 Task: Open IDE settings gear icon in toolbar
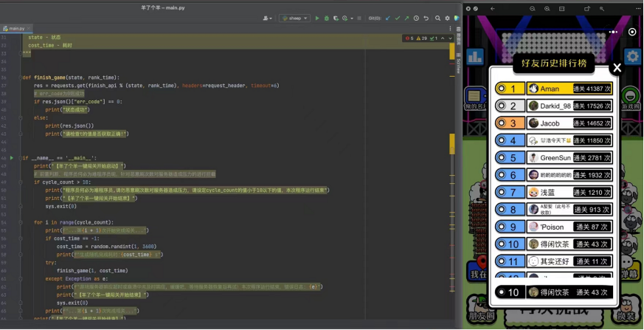click(x=446, y=18)
